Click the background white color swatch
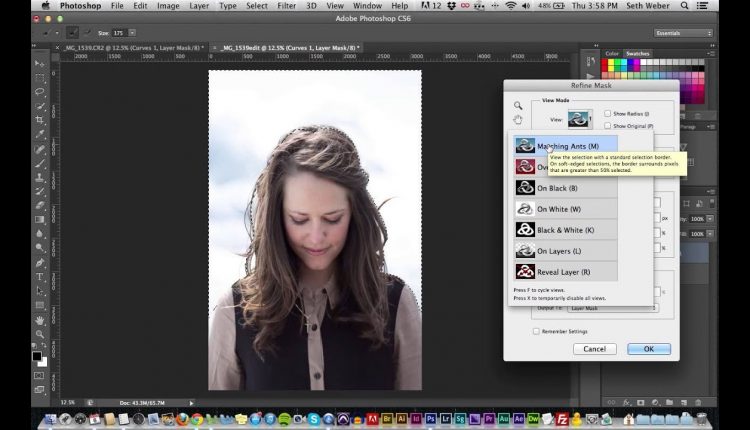Viewport: 750px width, 430px height. [x=44, y=363]
